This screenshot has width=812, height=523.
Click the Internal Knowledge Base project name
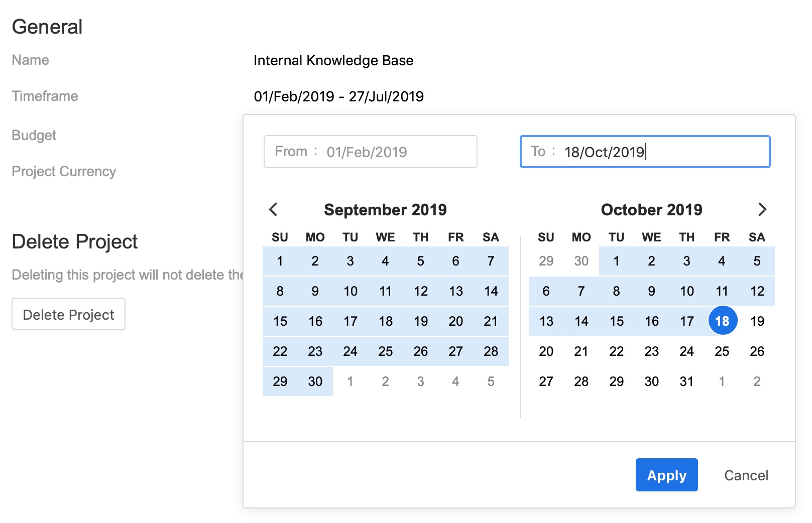[x=333, y=61]
